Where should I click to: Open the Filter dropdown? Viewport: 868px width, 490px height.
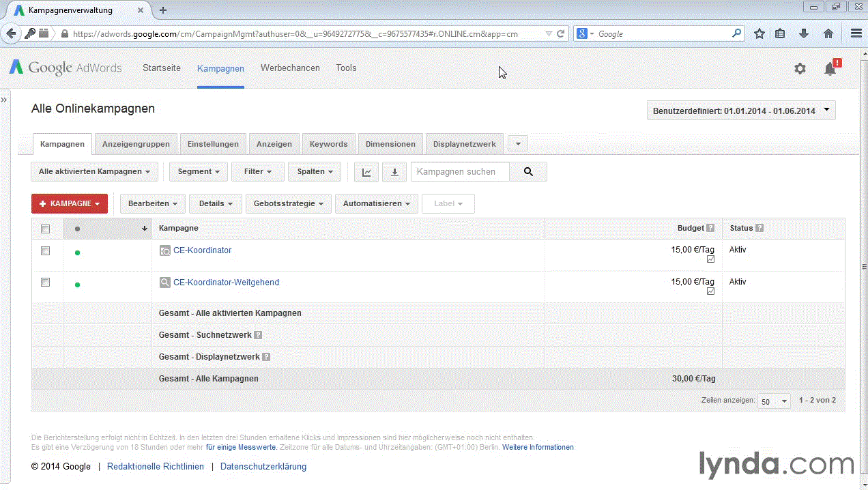tap(258, 172)
